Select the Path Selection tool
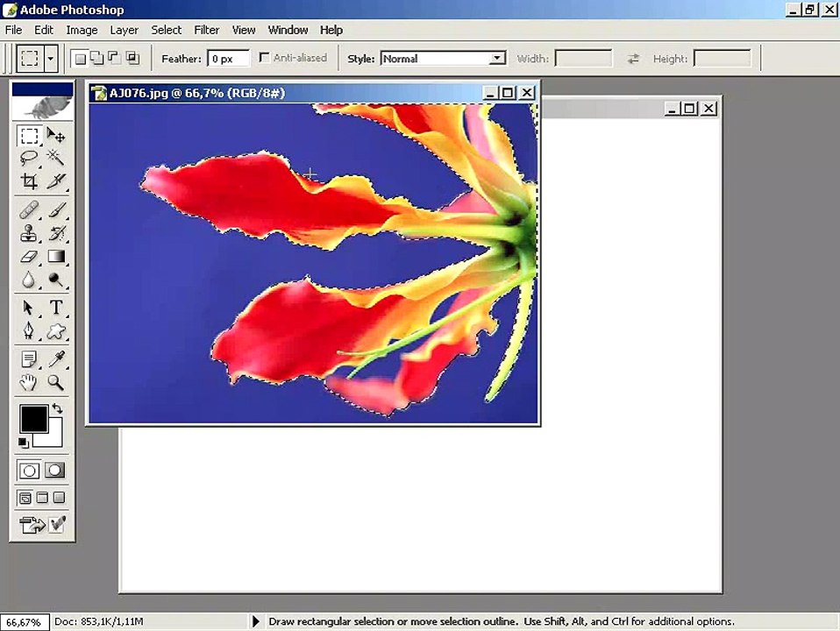 [x=29, y=308]
